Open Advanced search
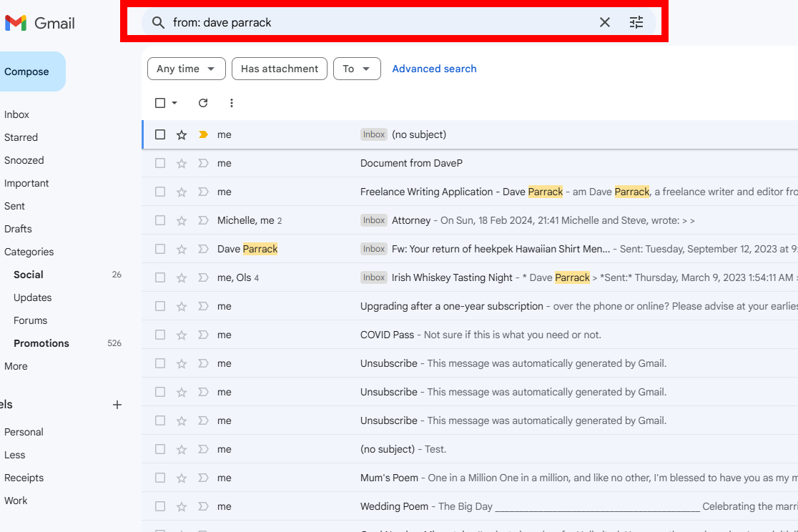This screenshot has width=798, height=532. [x=434, y=69]
